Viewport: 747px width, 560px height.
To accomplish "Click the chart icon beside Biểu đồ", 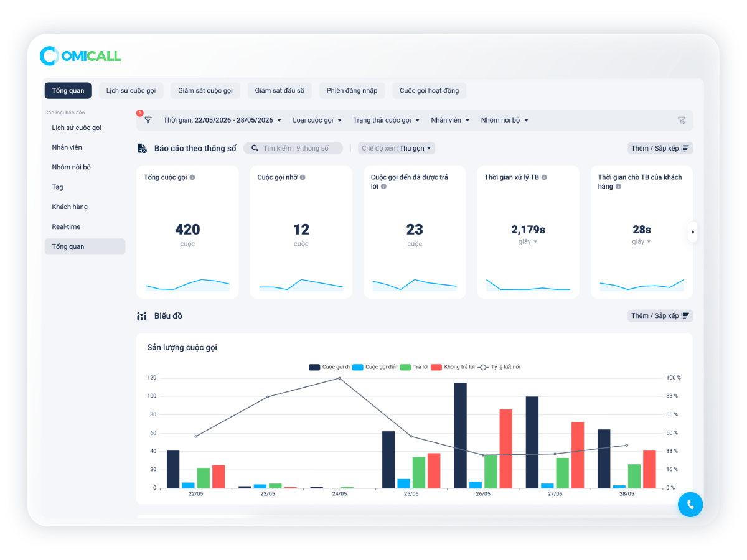I will click(x=141, y=316).
